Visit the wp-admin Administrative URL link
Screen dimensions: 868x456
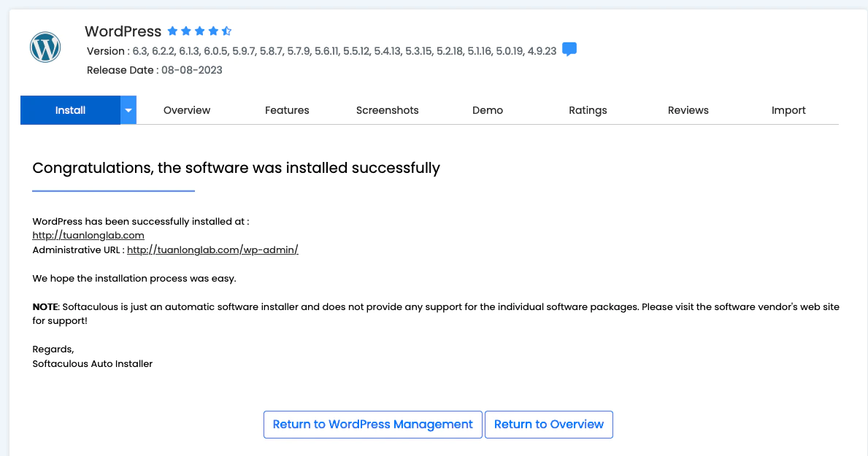pyautogui.click(x=212, y=250)
